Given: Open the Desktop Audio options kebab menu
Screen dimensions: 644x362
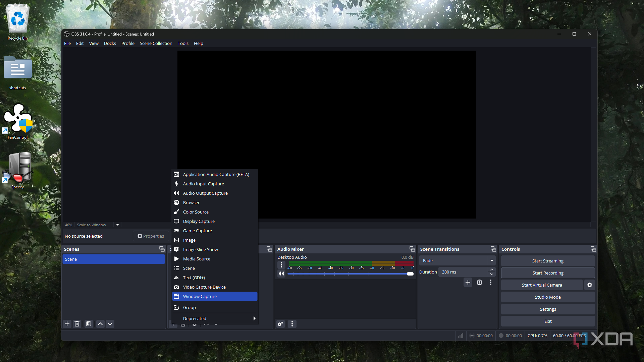Looking at the screenshot, I should pyautogui.click(x=281, y=264).
